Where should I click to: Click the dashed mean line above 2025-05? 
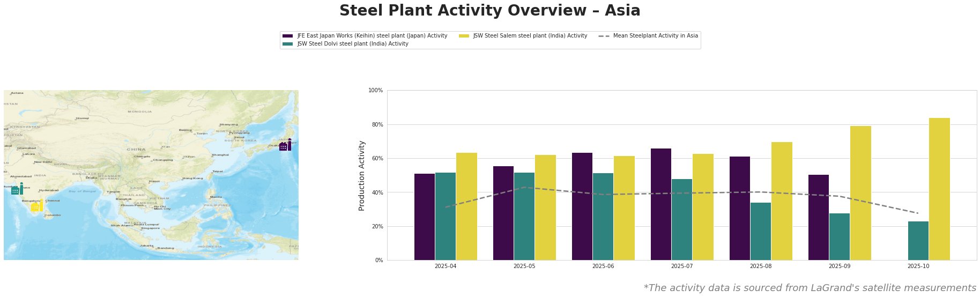point(524,188)
